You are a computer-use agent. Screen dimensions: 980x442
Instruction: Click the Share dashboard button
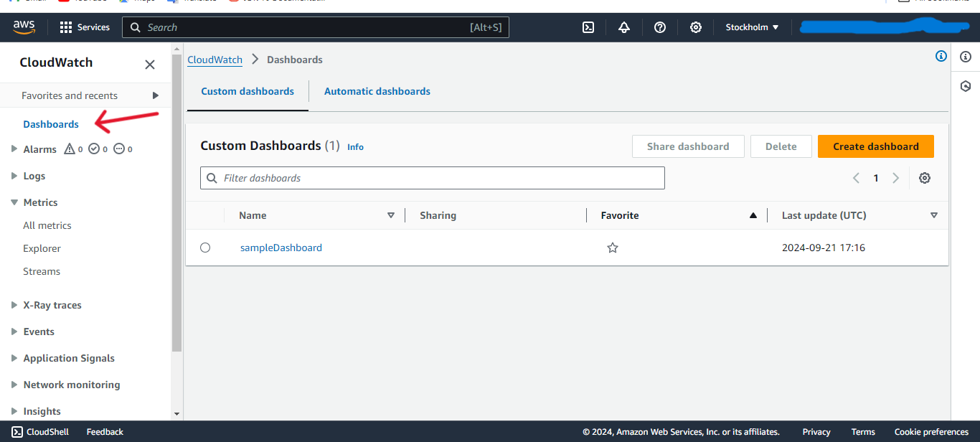[688, 146]
